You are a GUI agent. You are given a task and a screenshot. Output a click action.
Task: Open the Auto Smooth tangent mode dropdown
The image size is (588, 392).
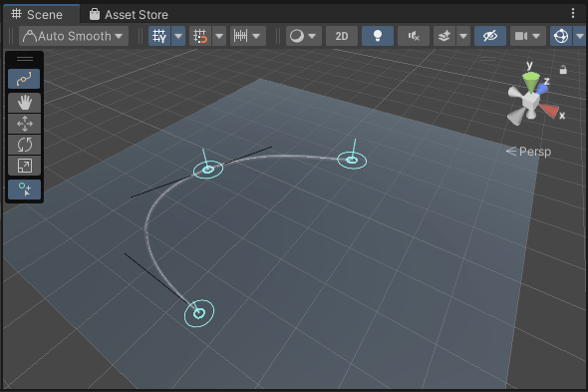[74, 36]
